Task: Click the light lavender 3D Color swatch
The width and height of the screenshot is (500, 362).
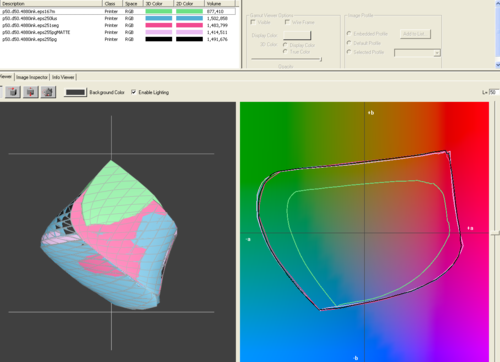Action: [x=159, y=32]
